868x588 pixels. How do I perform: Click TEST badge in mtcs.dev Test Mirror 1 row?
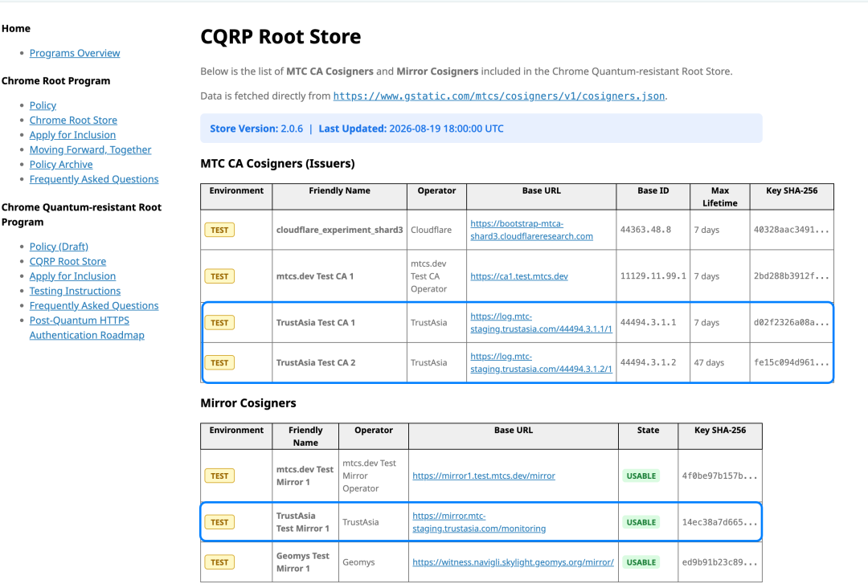pyautogui.click(x=219, y=476)
